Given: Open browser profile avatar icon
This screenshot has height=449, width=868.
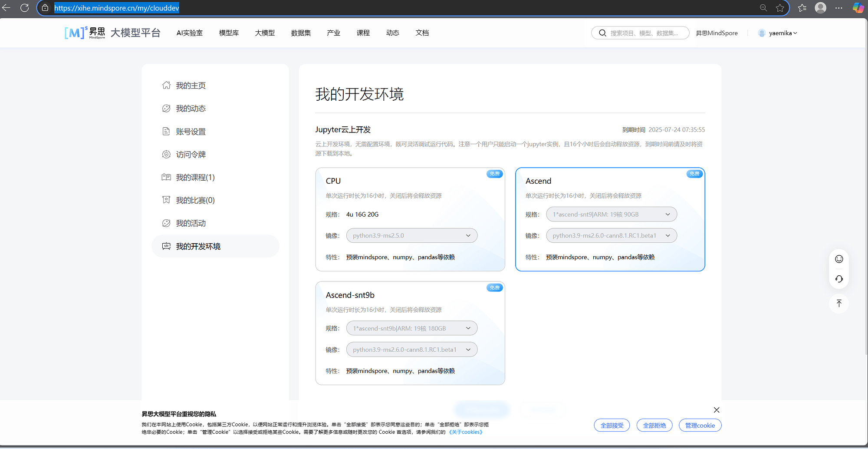Looking at the screenshot, I should [820, 8].
